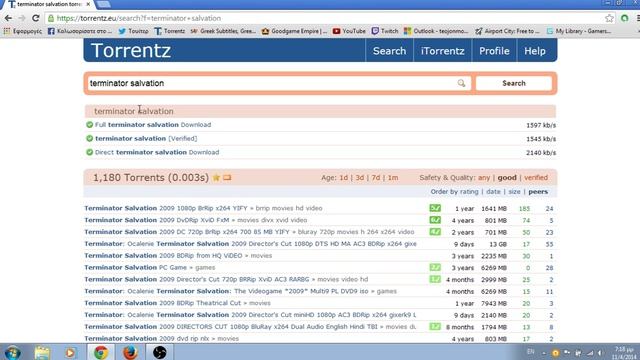The width and height of the screenshot is (640, 360).
Task: Click verified badge on 1080p BrRip YIFY row
Action: [435, 208]
